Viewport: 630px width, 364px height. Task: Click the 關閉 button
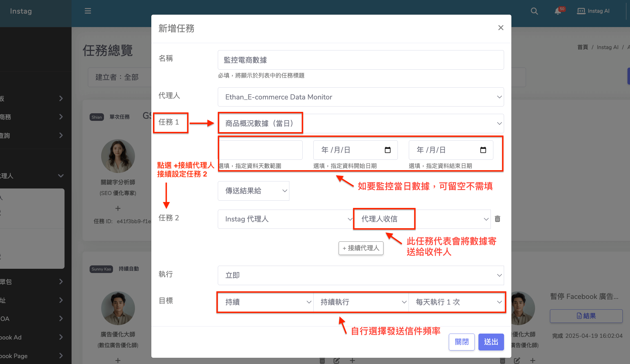[x=462, y=342]
